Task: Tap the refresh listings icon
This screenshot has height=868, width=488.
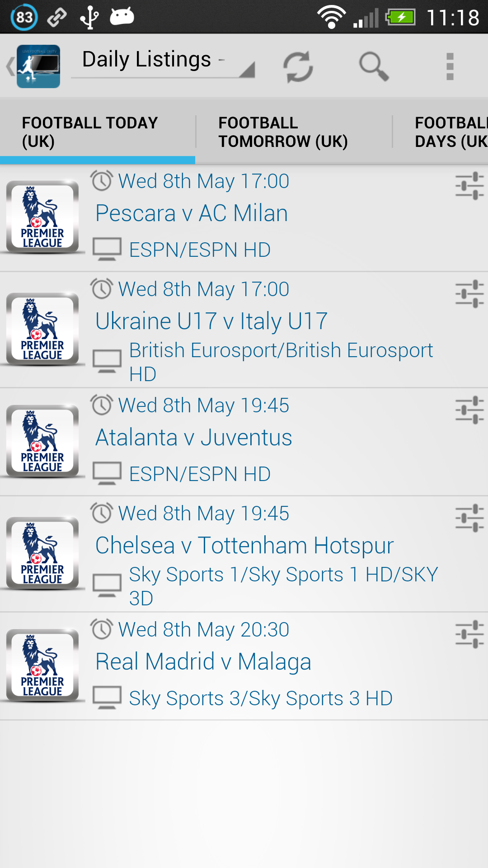Action: coord(298,67)
